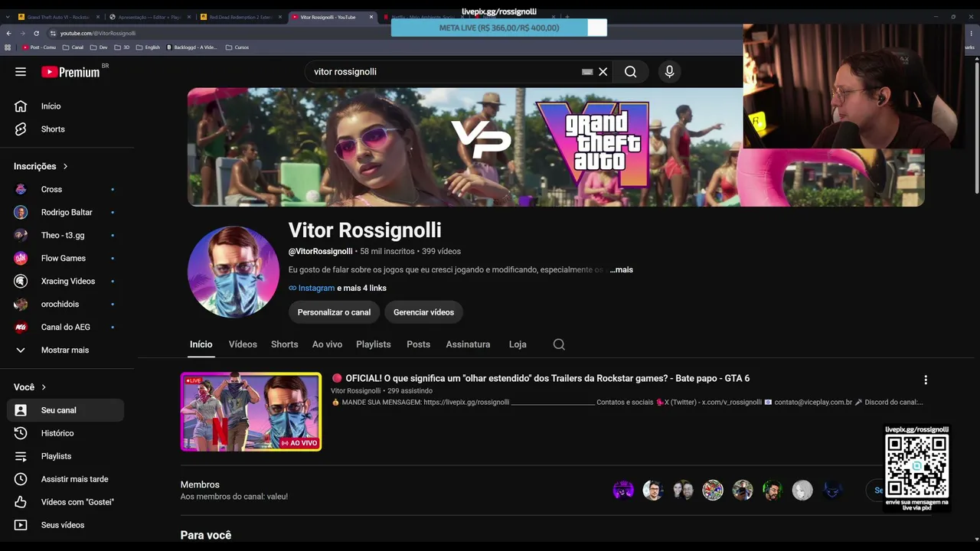Open Vídeos com "Gostei" liked list
Image resolution: width=980 pixels, height=551 pixels.
pyautogui.click(x=66, y=502)
